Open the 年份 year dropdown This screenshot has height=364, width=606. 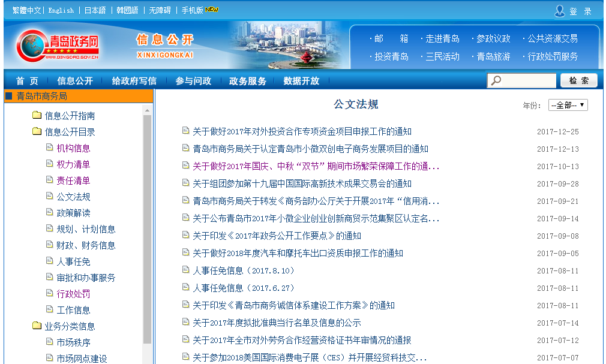[x=568, y=105]
